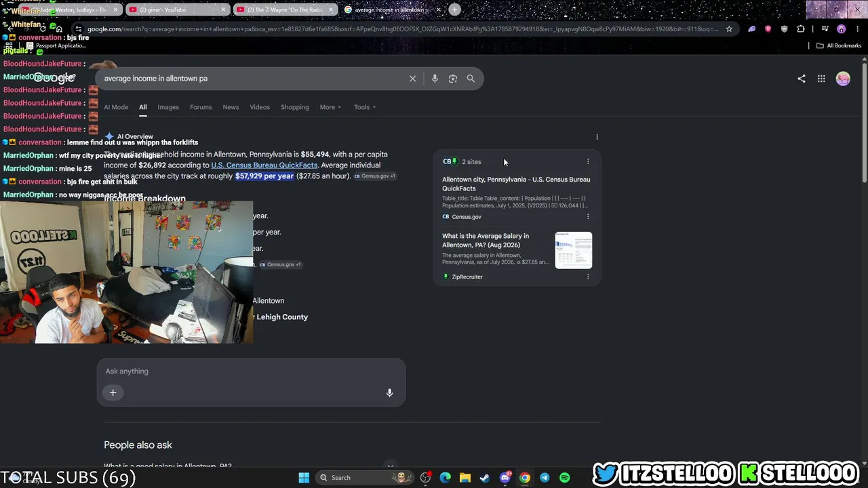Click the ZipRecruiter article thumbnail
The width and height of the screenshot is (868, 488).
(x=574, y=250)
